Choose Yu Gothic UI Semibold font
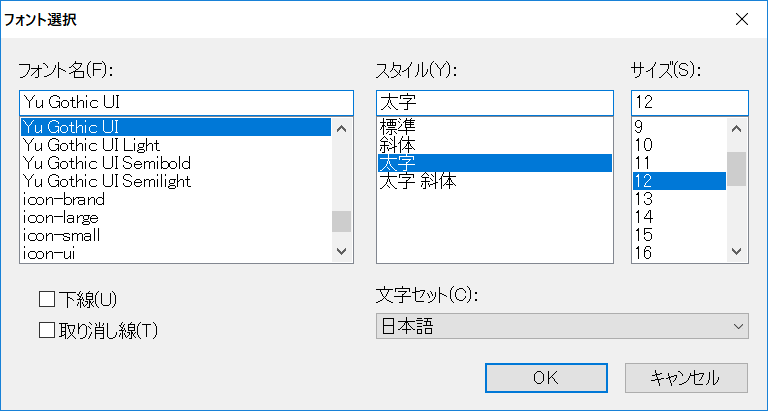The image size is (768, 411). [x=106, y=163]
